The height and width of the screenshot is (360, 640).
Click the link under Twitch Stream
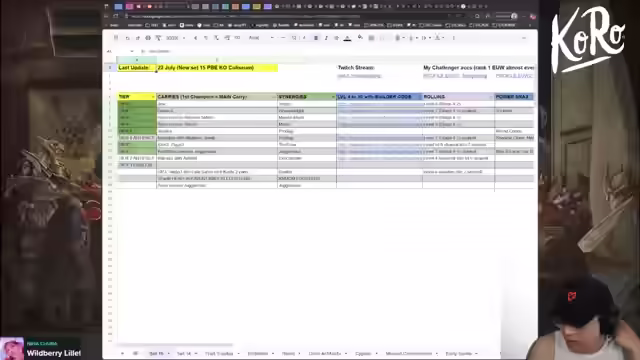[359, 76]
